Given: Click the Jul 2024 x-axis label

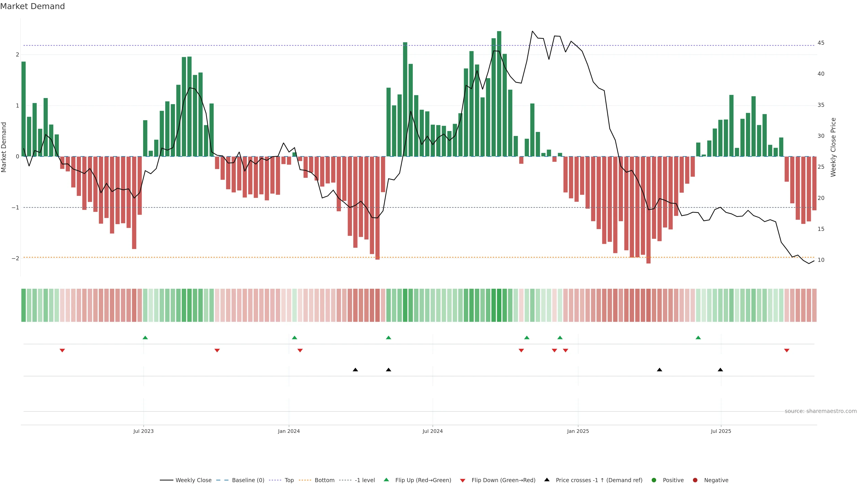Looking at the screenshot, I should click(x=433, y=431).
